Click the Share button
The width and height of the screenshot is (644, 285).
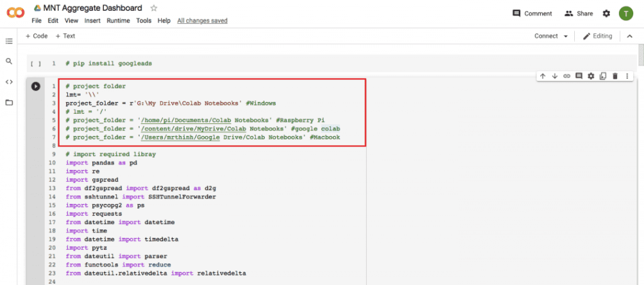click(579, 14)
